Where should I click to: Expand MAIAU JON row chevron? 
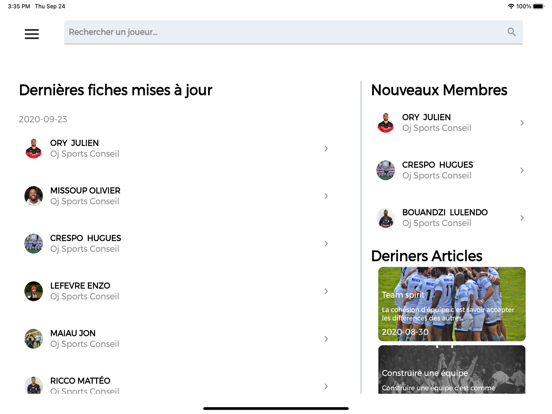326,339
